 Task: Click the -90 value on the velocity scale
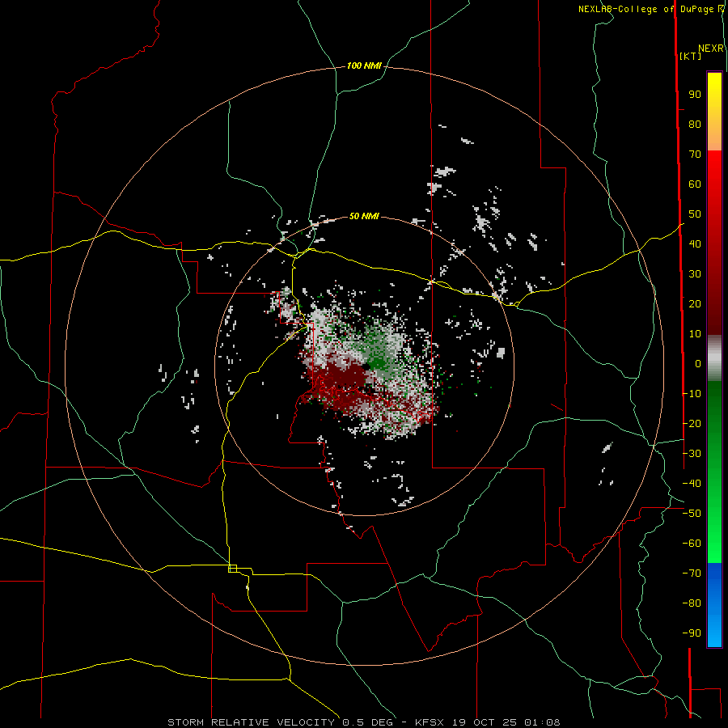(x=692, y=633)
